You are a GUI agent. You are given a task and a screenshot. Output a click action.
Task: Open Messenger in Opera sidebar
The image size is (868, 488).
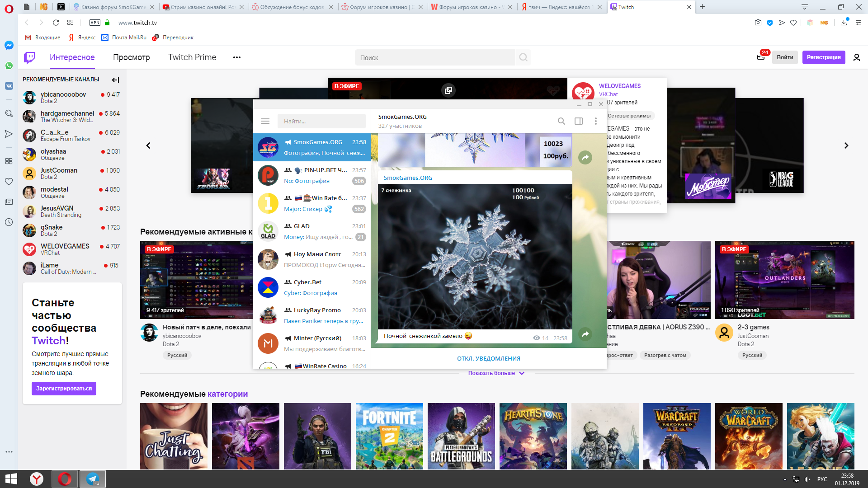[9, 45]
